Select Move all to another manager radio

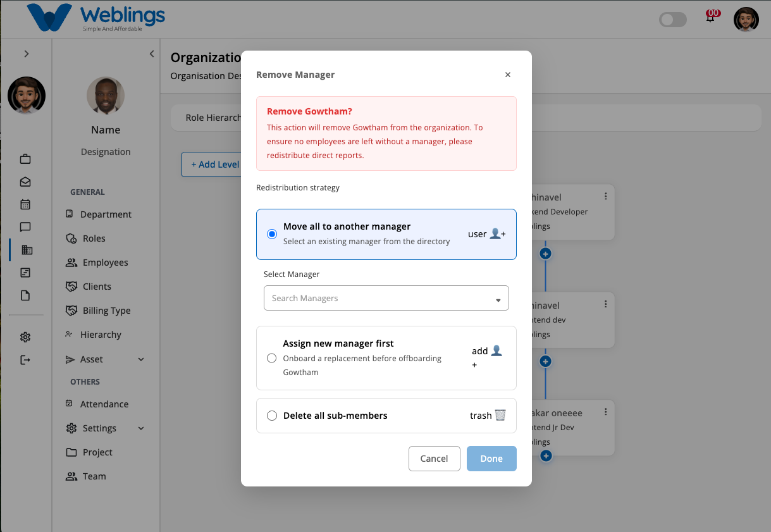click(272, 234)
